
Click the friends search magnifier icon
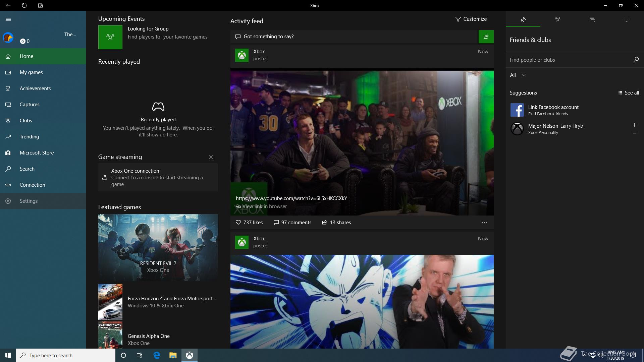tap(636, 60)
